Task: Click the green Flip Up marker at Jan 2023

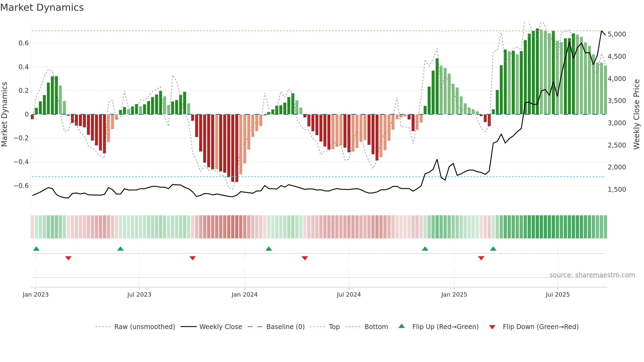Action: point(36,249)
